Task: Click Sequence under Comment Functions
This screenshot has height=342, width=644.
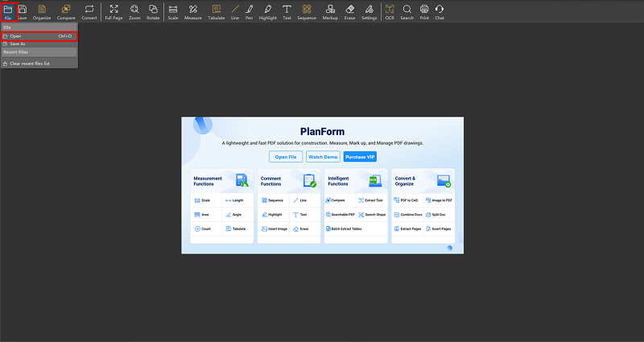Action: tap(272, 200)
